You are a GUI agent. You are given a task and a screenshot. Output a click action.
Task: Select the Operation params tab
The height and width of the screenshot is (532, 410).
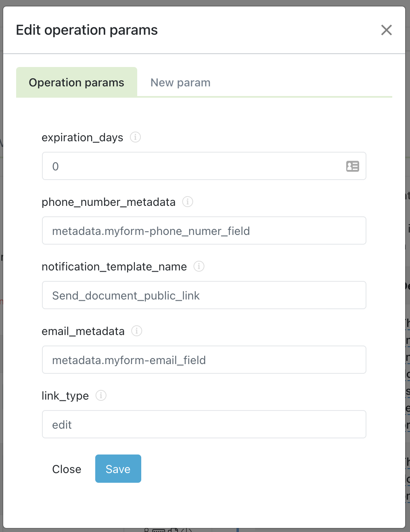[76, 82]
